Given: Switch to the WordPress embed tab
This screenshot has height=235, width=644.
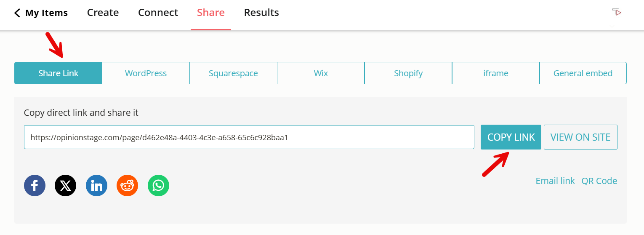Looking at the screenshot, I should (146, 73).
